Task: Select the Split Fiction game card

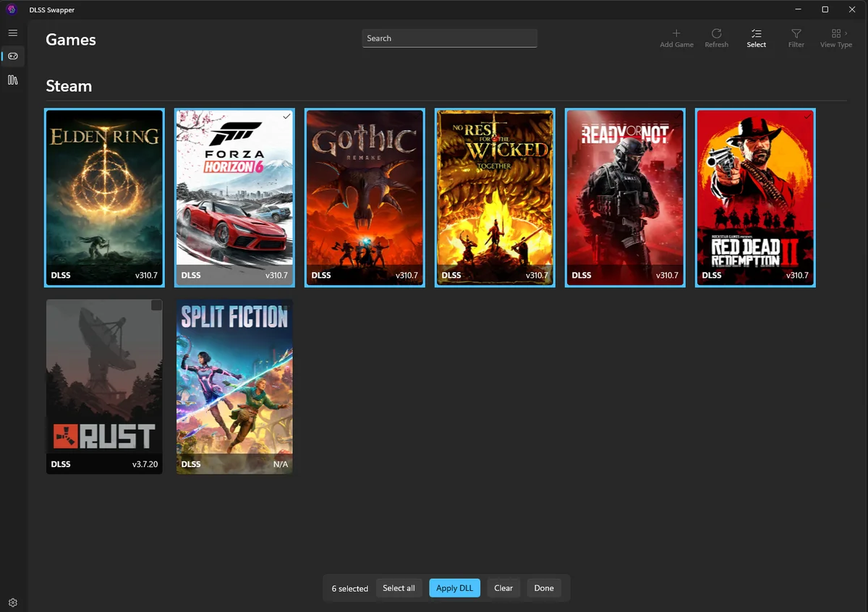Action: pyautogui.click(x=234, y=386)
